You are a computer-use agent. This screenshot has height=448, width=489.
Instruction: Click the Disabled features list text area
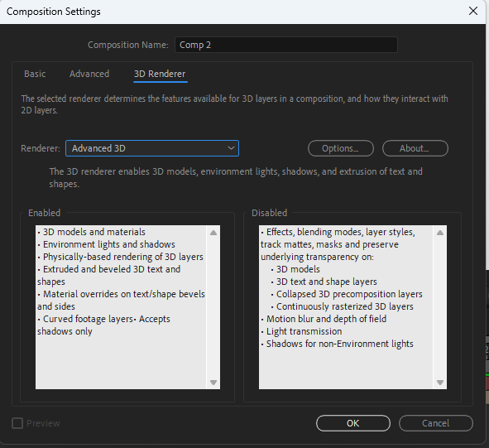click(346, 307)
